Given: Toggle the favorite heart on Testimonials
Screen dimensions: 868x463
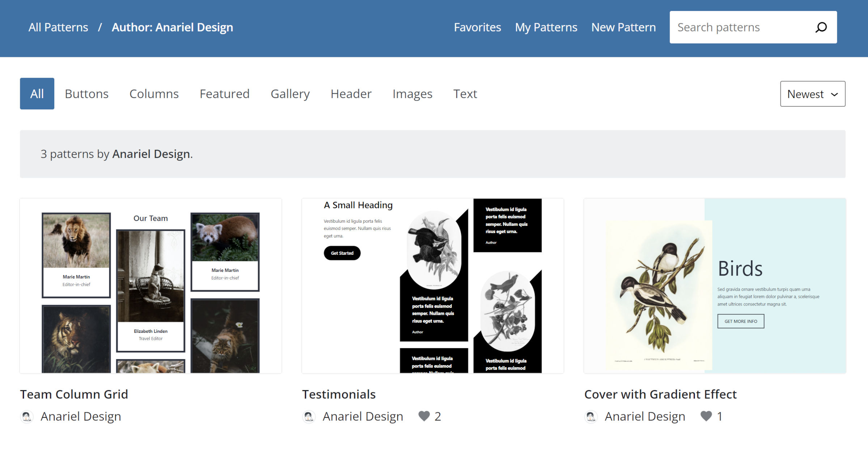Looking at the screenshot, I should (x=424, y=416).
